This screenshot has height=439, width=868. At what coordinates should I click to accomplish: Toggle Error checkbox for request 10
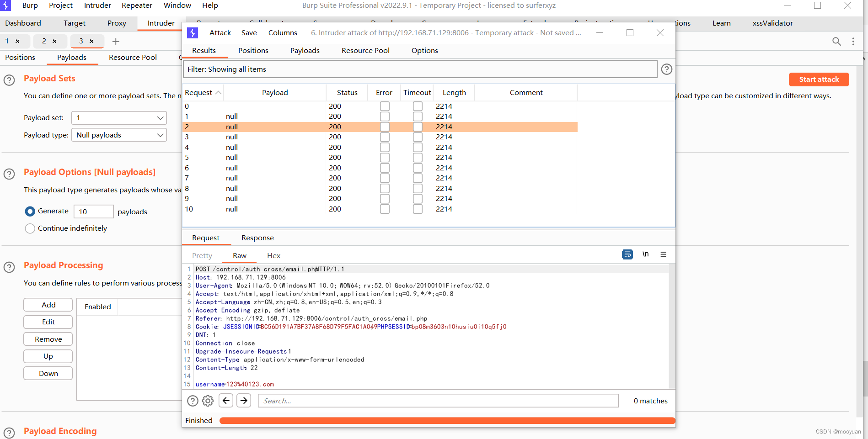385,209
